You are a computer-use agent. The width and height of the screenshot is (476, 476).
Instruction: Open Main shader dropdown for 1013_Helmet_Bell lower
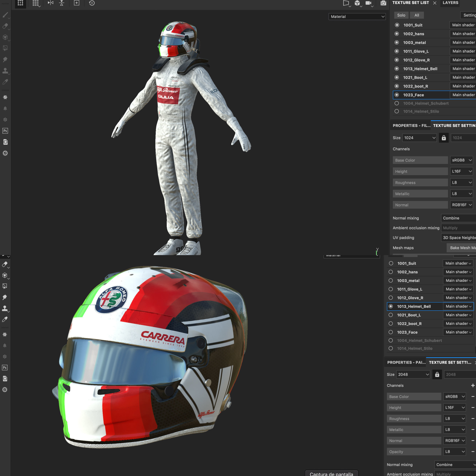click(458, 306)
